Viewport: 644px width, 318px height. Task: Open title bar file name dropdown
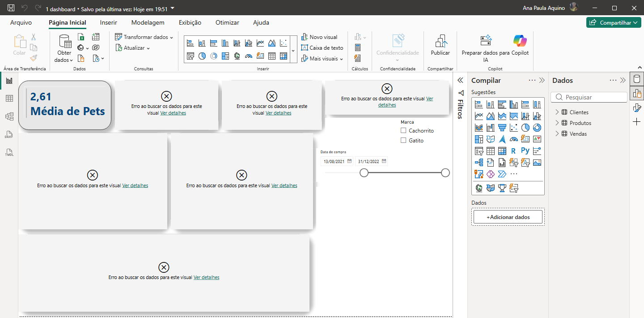(x=173, y=9)
